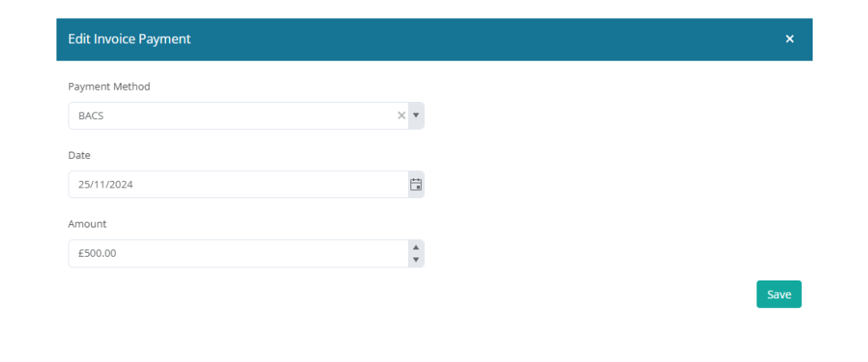Click the Edit Invoice Payment title text
Image resolution: width=868 pixels, height=362 pixels.
129,39
